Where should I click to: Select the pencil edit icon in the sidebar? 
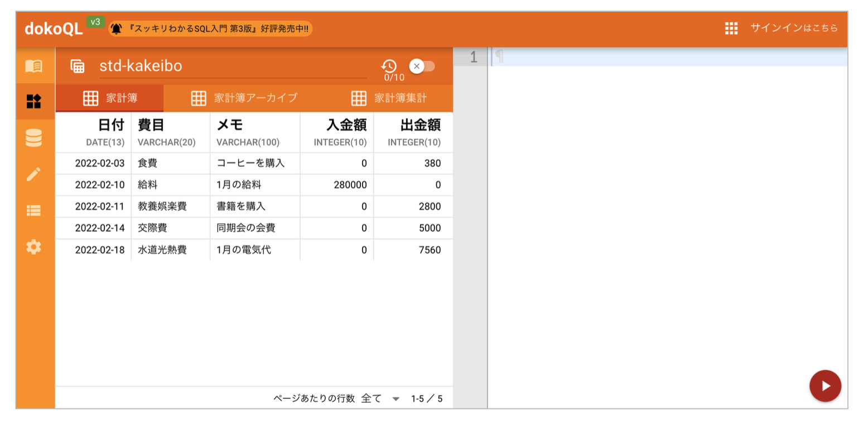point(34,174)
